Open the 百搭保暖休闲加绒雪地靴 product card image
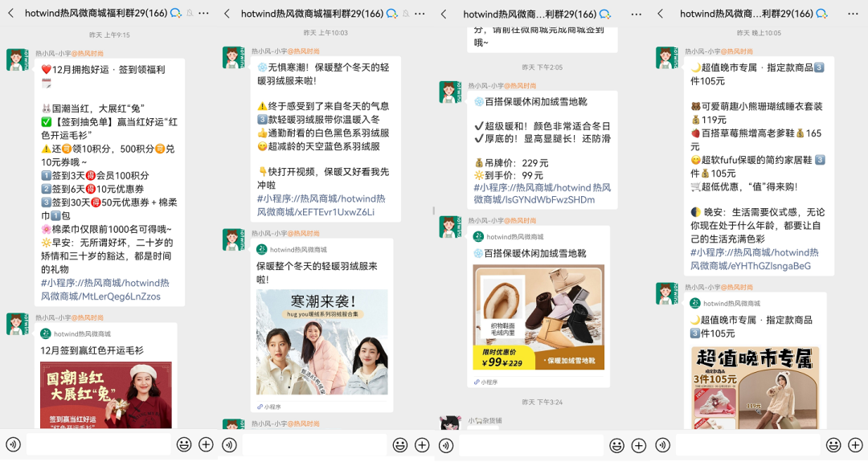This screenshot has width=868, height=462. tap(538, 317)
